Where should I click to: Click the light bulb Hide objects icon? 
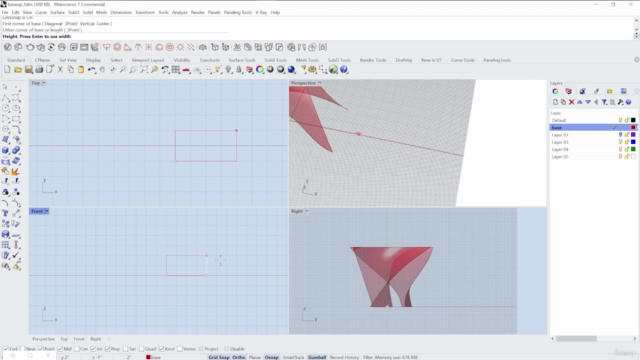[229, 70]
